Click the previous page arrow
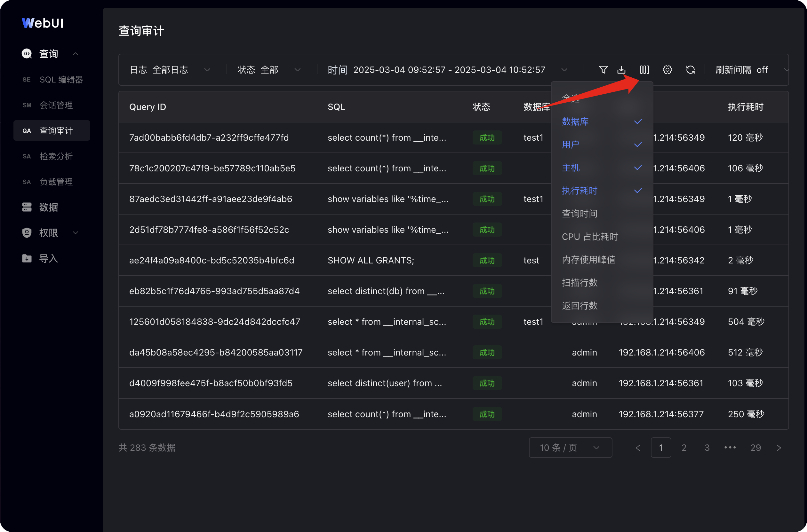807x532 pixels. click(x=638, y=448)
